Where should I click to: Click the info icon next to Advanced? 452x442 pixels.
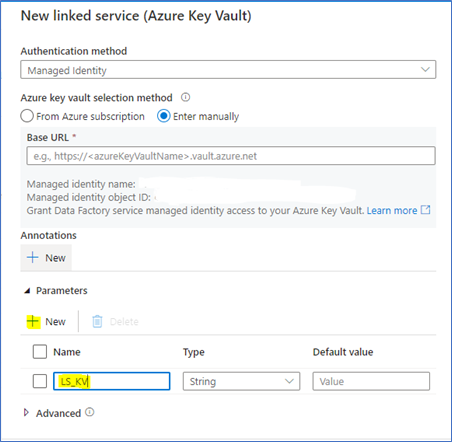[89, 412]
